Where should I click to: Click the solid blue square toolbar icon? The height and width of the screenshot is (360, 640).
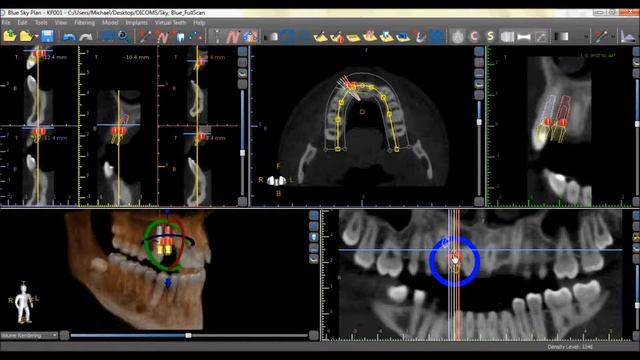tap(436, 36)
